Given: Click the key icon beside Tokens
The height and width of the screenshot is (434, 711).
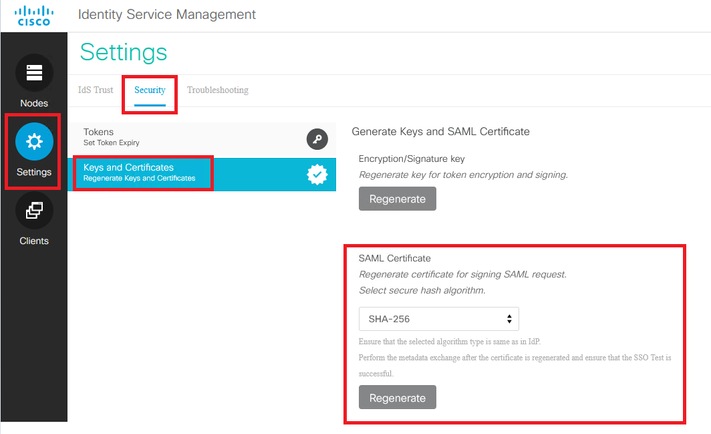Looking at the screenshot, I should tap(317, 139).
